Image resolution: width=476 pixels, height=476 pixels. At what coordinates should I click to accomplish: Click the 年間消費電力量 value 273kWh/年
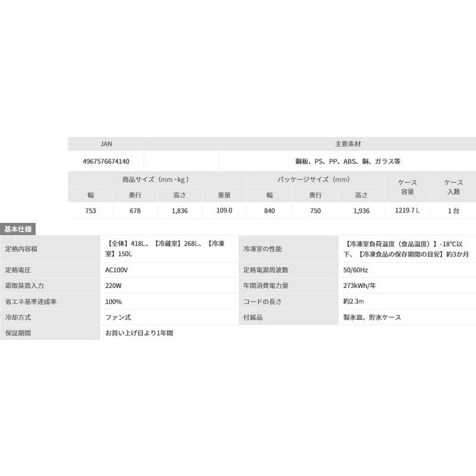tap(359, 286)
